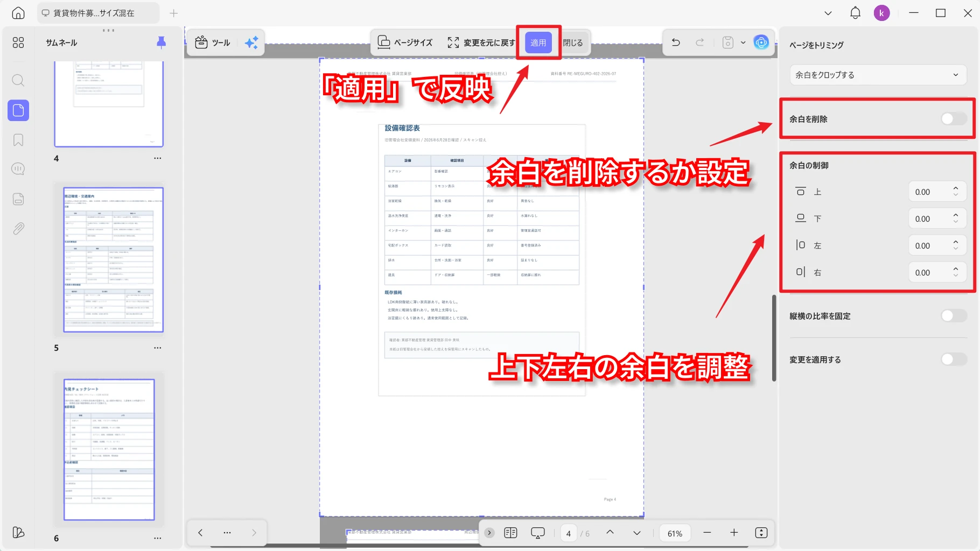Redo the last change
Image resolution: width=980 pixels, height=551 pixels.
[x=699, y=43]
